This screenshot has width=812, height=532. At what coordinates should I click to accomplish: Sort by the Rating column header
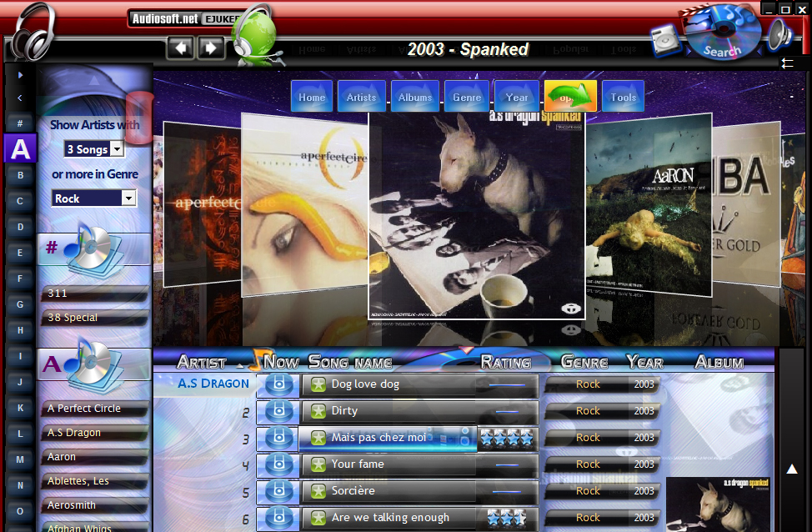point(506,362)
